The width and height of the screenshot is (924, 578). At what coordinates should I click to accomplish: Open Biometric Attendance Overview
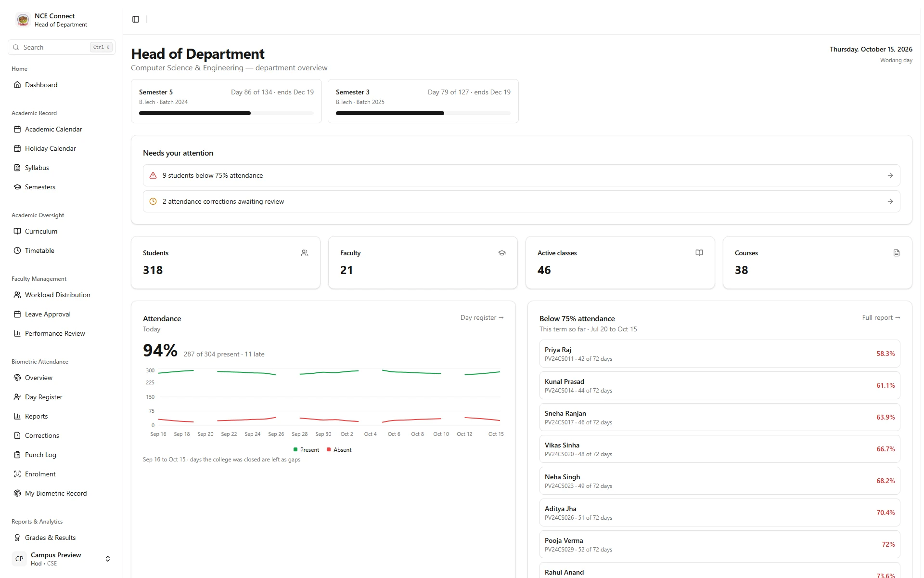(62, 378)
